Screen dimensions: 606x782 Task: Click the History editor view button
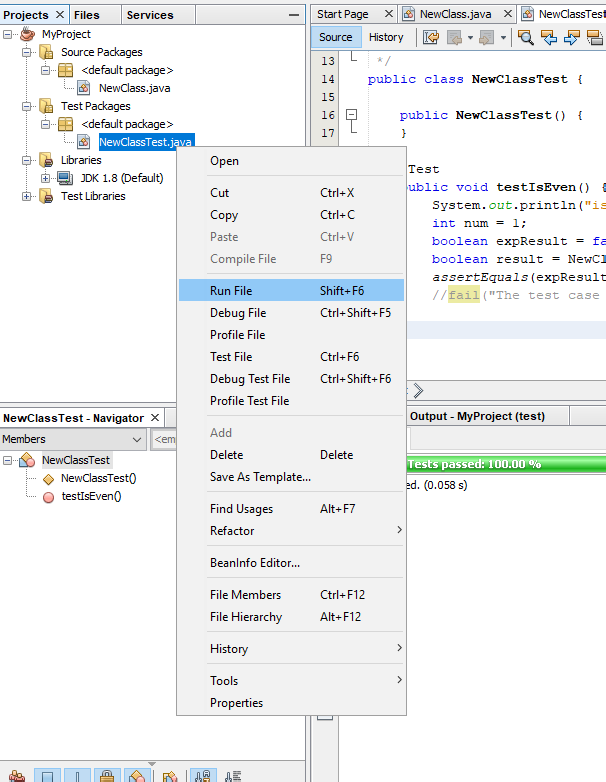(x=386, y=37)
